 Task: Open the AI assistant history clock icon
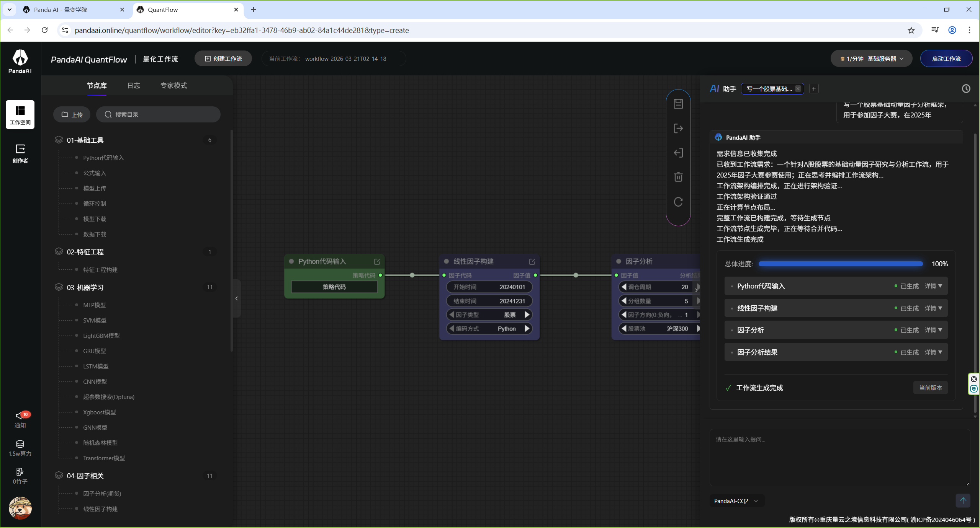(966, 89)
